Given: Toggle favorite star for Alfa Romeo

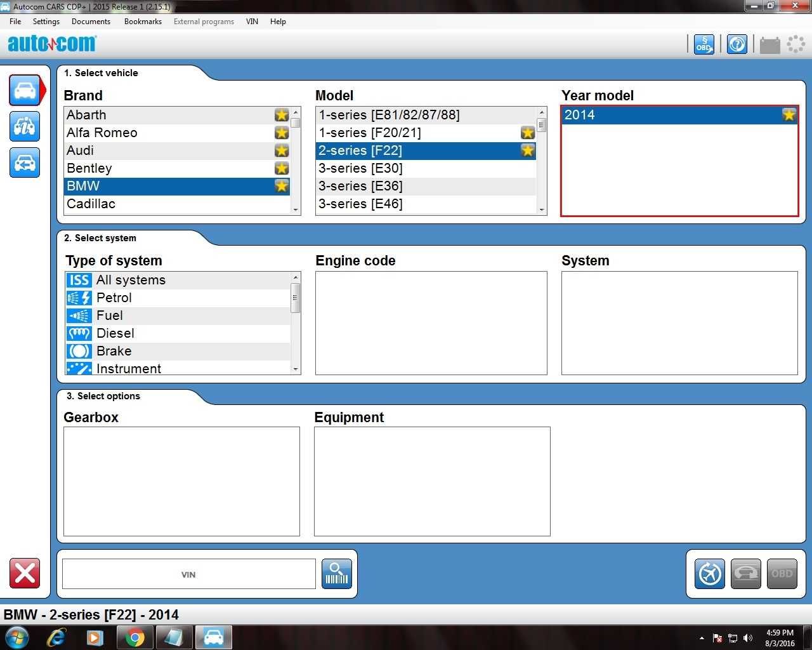Looking at the screenshot, I should point(282,133).
